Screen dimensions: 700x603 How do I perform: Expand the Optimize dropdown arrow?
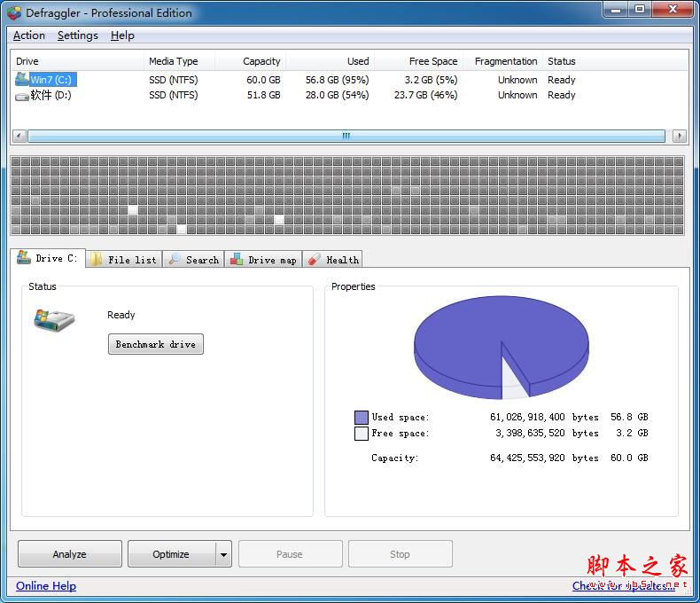[x=223, y=554]
